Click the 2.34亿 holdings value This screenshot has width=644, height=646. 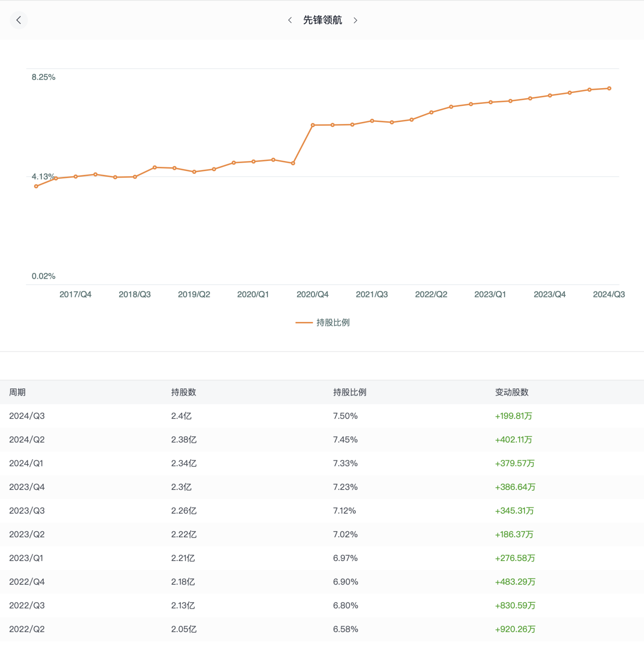point(184,463)
